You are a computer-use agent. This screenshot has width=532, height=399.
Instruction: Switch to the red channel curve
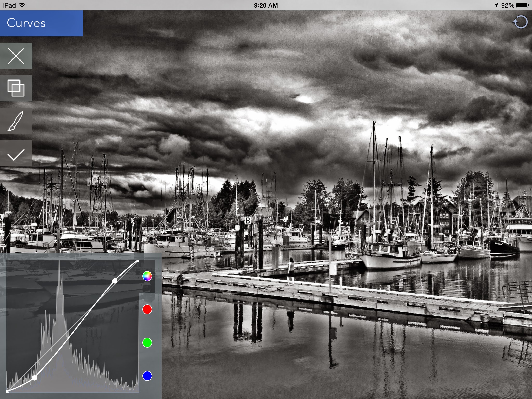(147, 309)
